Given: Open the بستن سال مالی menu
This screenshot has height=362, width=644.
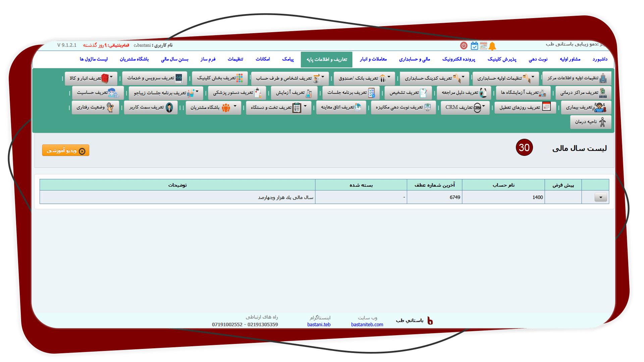Looking at the screenshot, I should [x=174, y=59].
